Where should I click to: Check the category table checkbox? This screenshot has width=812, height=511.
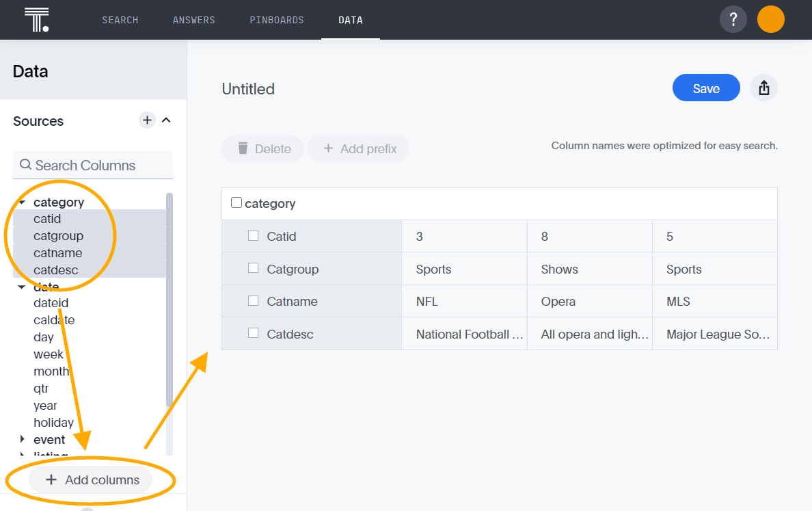tap(236, 203)
